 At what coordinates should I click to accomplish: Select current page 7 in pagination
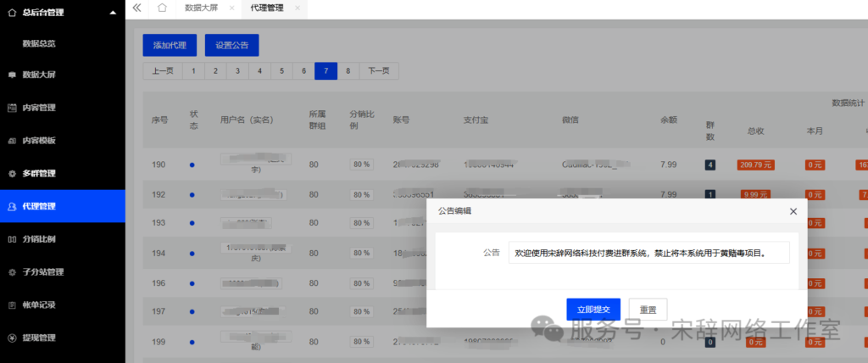tap(326, 71)
